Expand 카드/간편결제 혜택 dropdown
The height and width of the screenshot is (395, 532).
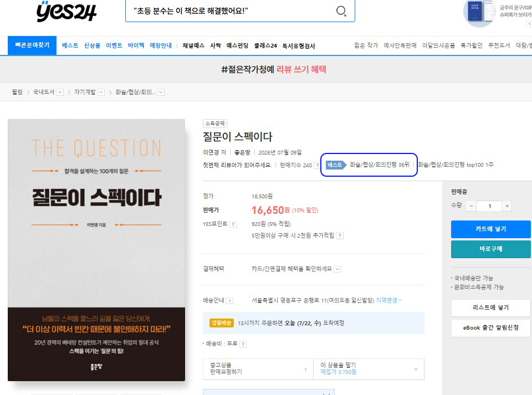[337, 269]
